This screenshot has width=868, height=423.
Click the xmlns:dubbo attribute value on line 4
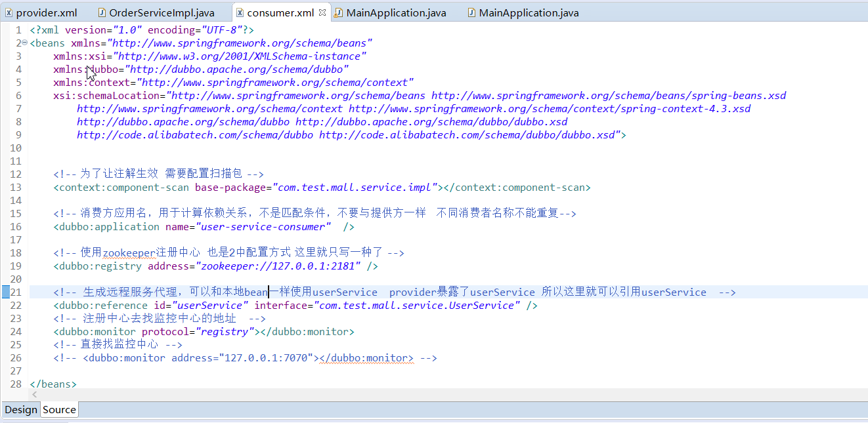pyautogui.click(x=237, y=70)
